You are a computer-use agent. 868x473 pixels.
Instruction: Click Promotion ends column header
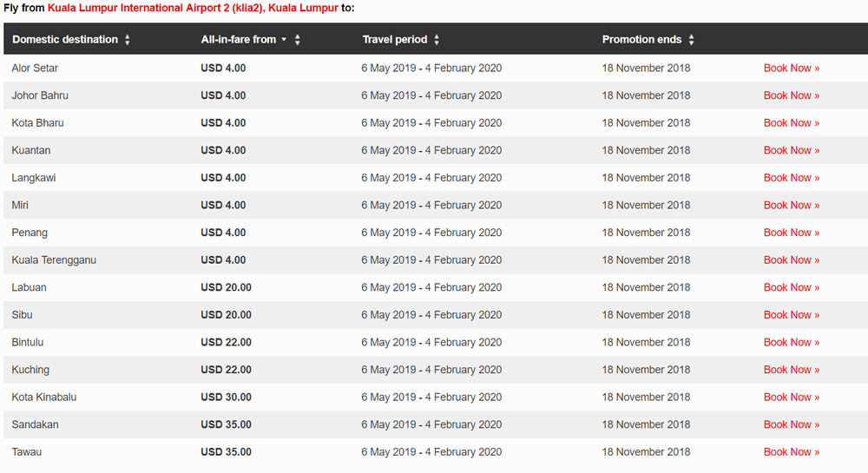(x=641, y=39)
